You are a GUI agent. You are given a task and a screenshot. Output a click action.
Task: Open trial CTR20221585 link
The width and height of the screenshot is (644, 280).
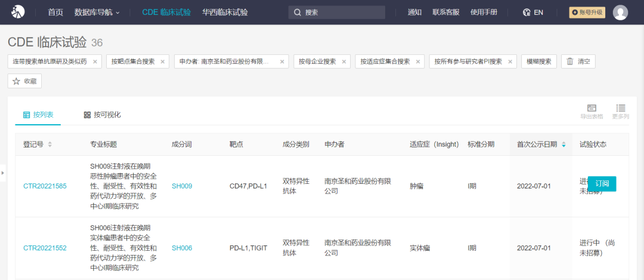tap(45, 186)
